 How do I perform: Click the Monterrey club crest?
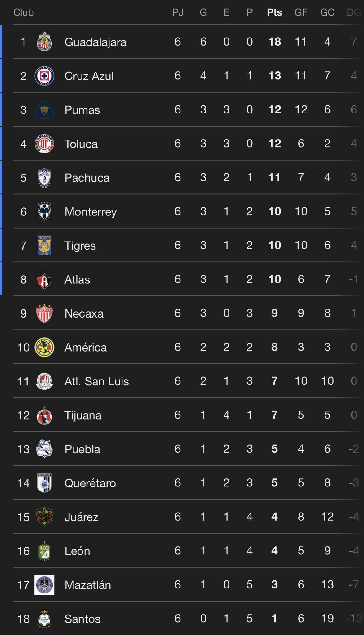point(44,212)
